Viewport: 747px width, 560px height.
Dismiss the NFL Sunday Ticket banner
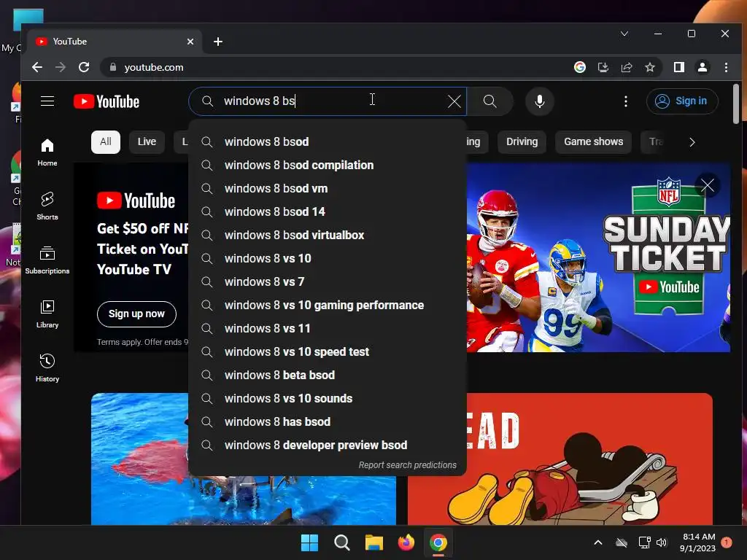pyautogui.click(x=707, y=185)
